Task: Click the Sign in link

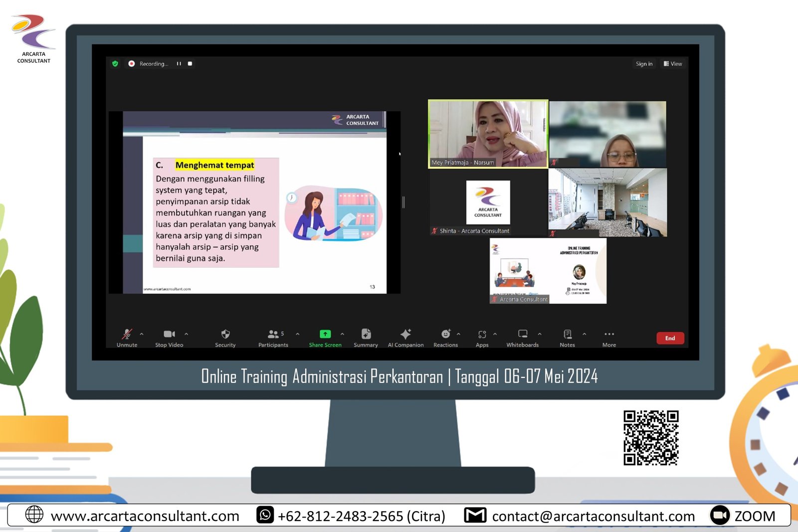Action: pyautogui.click(x=644, y=64)
